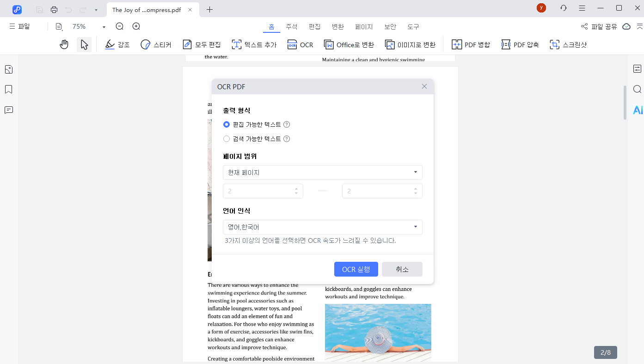Open the bookmarks panel in the left sidebar
644x364 pixels.
click(x=8, y=89)
